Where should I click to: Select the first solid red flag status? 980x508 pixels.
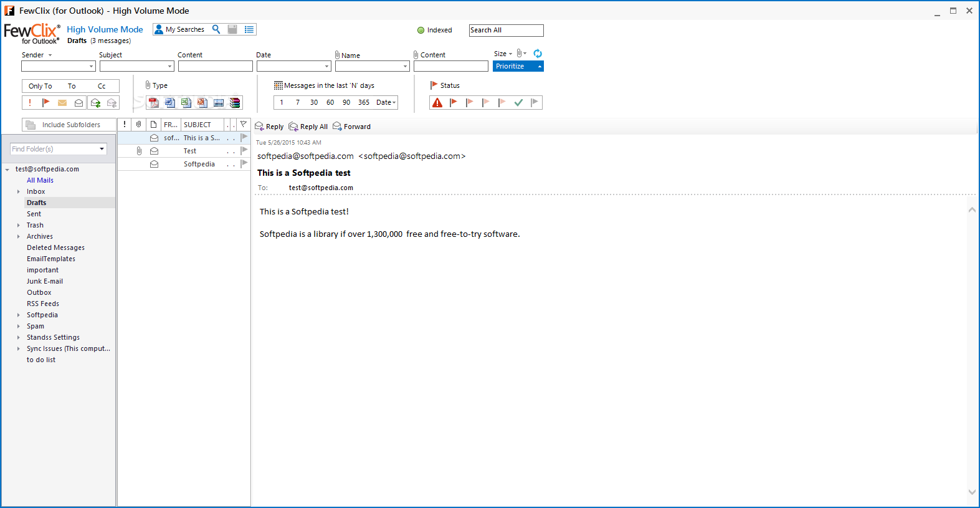[454, 103]
